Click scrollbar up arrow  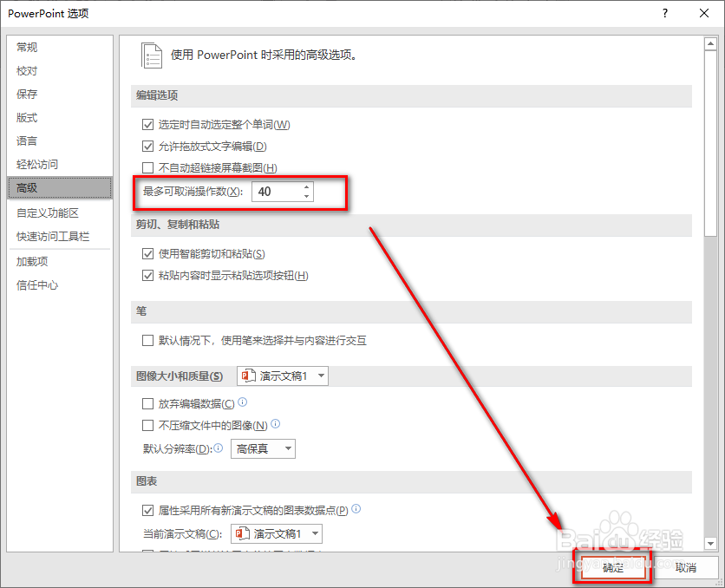[710, 44]
